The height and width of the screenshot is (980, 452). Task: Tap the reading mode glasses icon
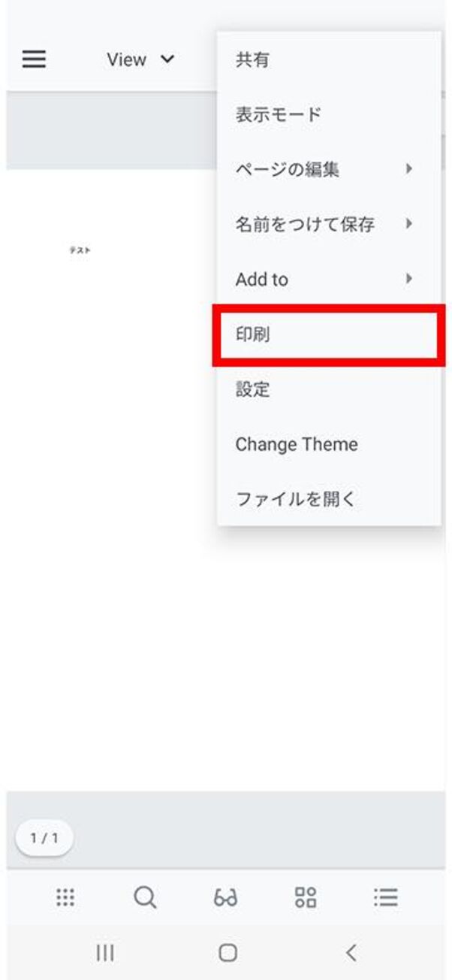click(x=225, y=897)
